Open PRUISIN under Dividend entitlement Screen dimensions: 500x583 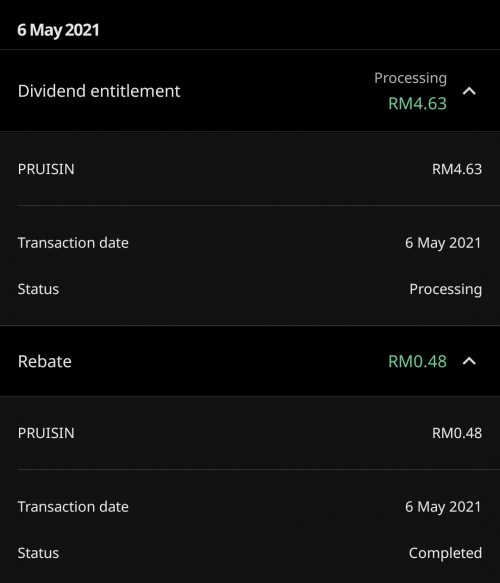46,169
